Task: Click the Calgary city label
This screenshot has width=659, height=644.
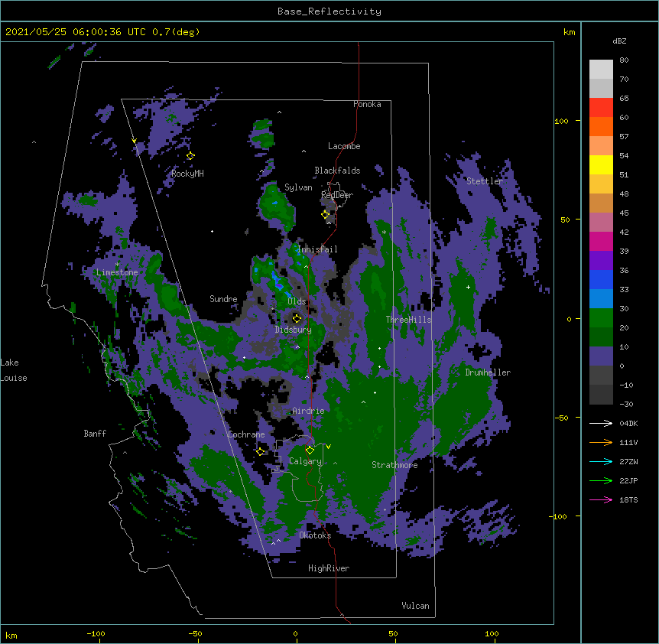Action: pyautogui.click(x=305, y=461)
